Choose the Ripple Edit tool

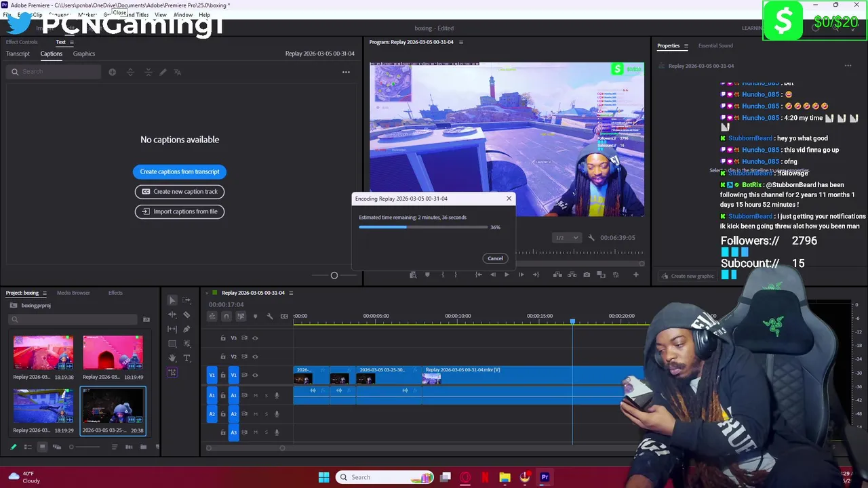pyautogui.click(x=172, y=314)
